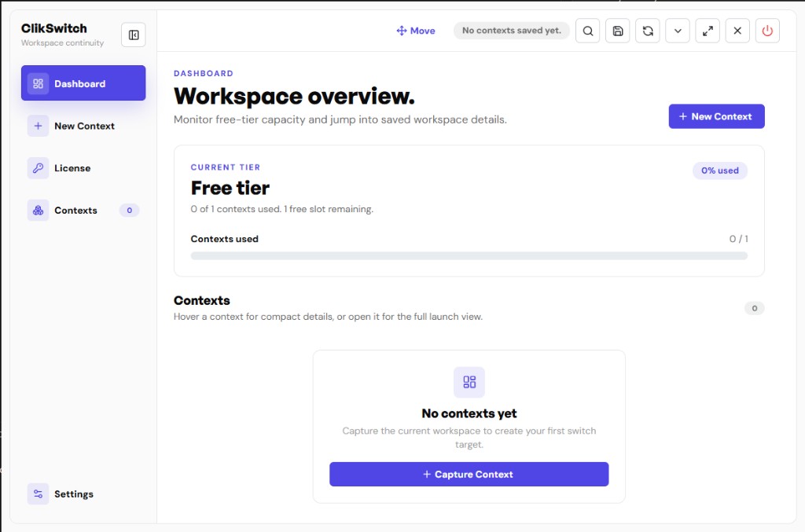Click the refresh arrows icon
Image resolution: width=805 pixels, height=532 pixels.
648,31
